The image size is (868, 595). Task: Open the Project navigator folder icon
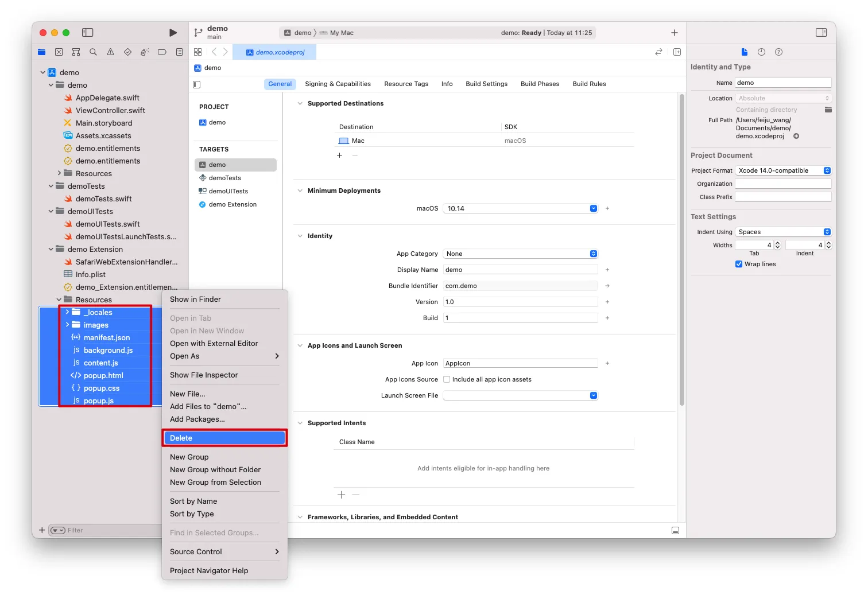pyautogui.click(x=42, y=52)
